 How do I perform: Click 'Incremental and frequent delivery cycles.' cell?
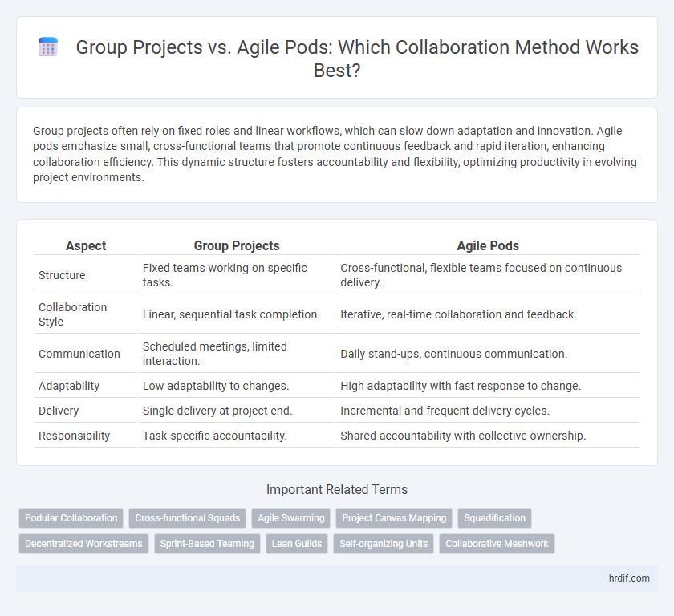click(488, 411)
